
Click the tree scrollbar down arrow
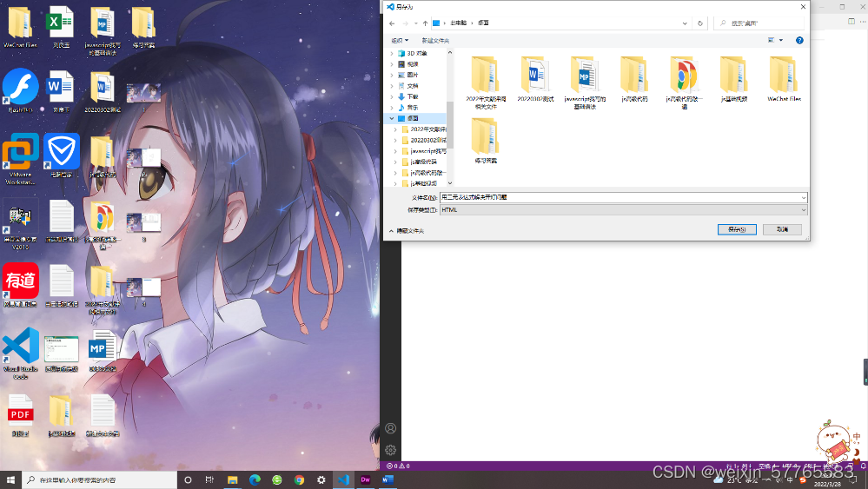[450, 183]
